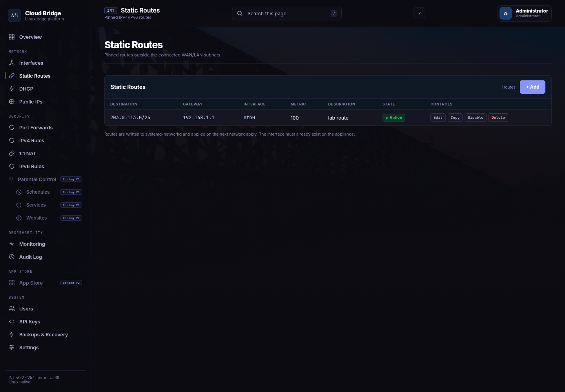The width and height of the screenshot is (565, 392).
Task: Click the Audit Log clock icon
Action: [x=12, y=257]
